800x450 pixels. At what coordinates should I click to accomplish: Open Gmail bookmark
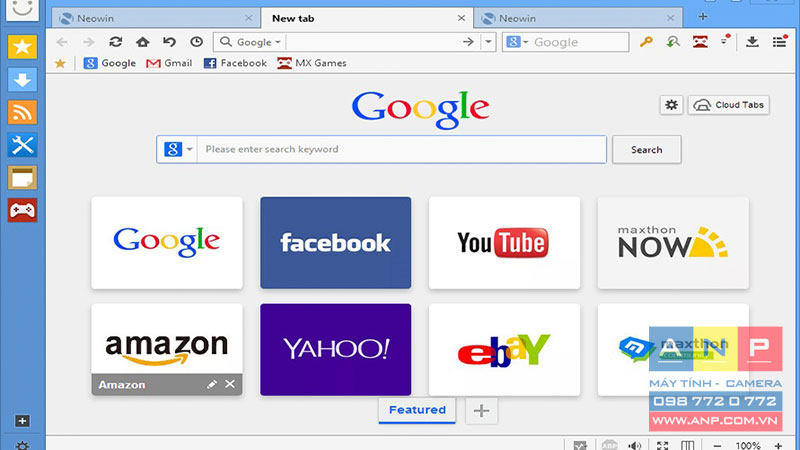point(169,63)
